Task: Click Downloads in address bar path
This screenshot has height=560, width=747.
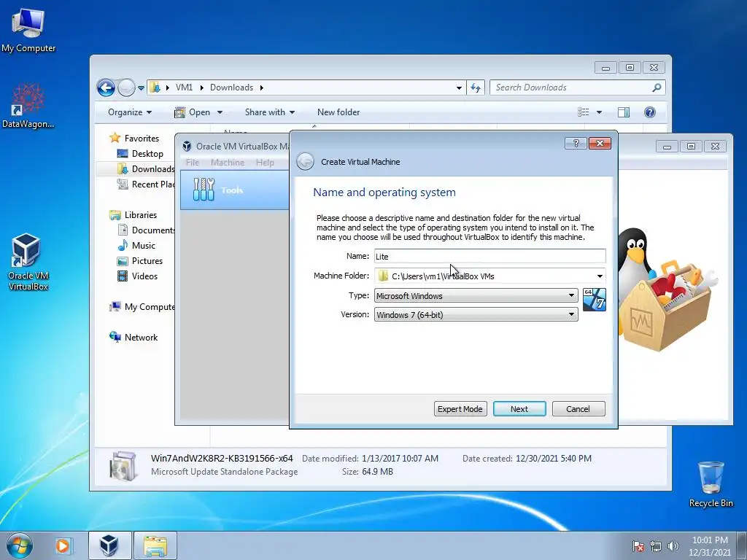Action: (x=231, y=87)
